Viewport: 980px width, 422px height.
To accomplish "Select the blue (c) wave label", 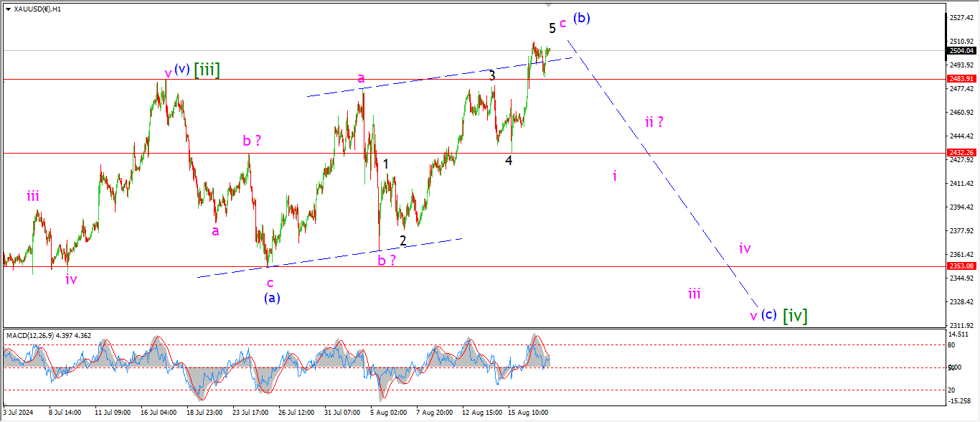I will coord(768,315).
